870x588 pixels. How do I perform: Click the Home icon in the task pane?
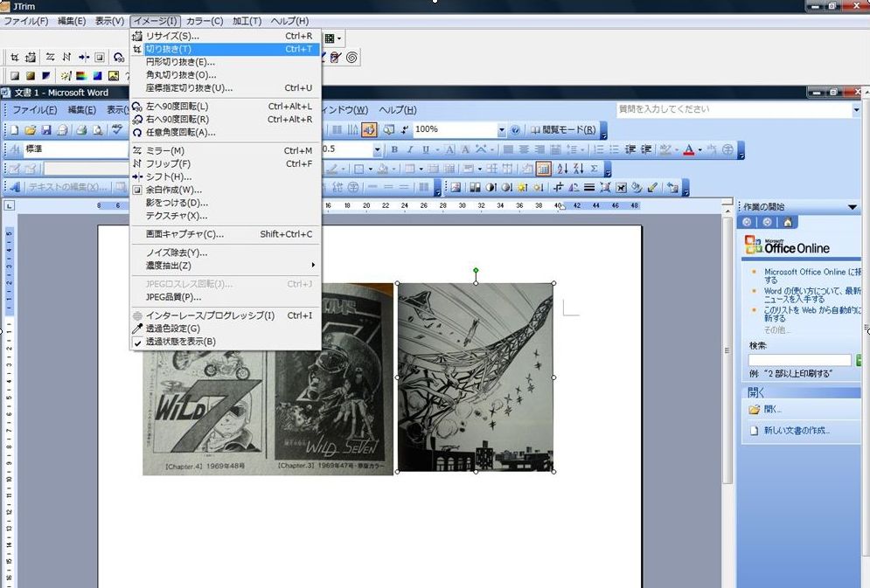coord(788,222)
